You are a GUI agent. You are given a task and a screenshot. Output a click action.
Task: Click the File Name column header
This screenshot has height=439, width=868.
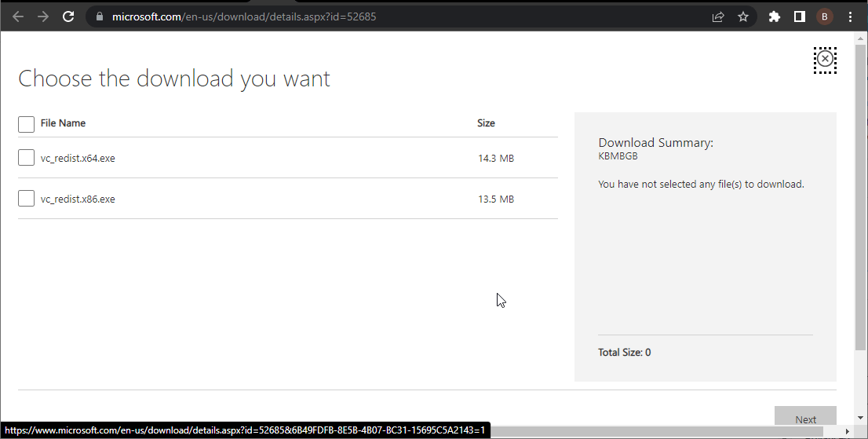(x=63, y=123)
